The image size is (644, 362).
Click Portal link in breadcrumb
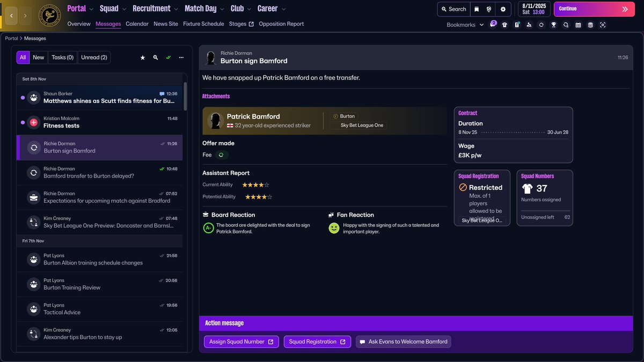point(11,39)
